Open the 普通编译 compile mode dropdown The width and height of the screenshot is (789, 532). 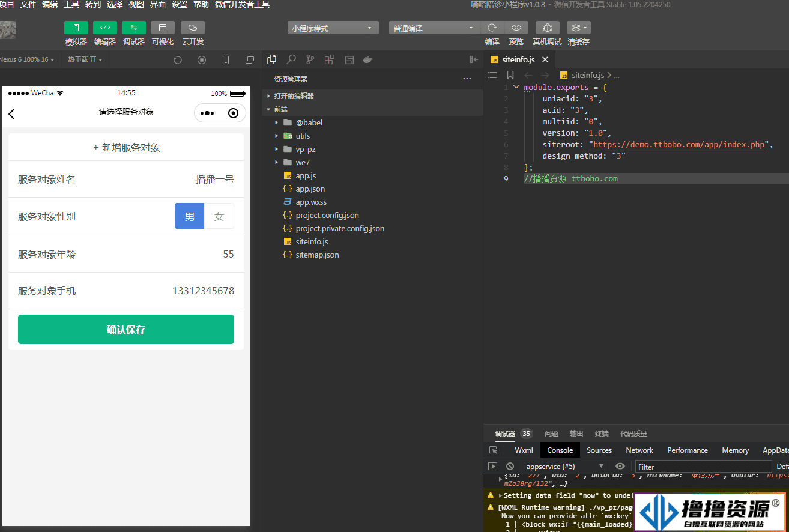(434, 28)
